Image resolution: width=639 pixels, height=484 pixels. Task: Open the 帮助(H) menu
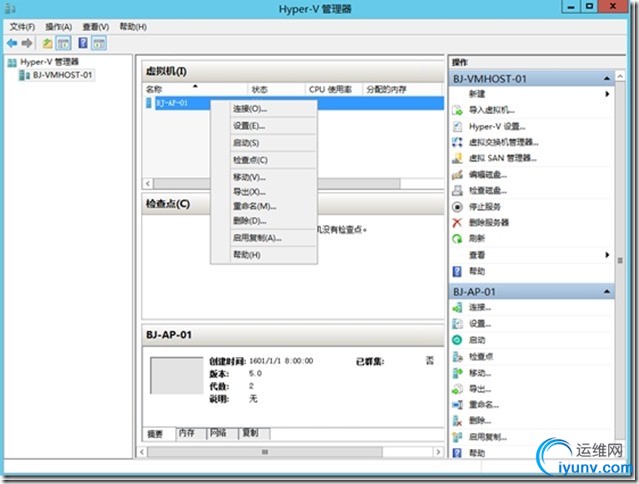point(133,27)
